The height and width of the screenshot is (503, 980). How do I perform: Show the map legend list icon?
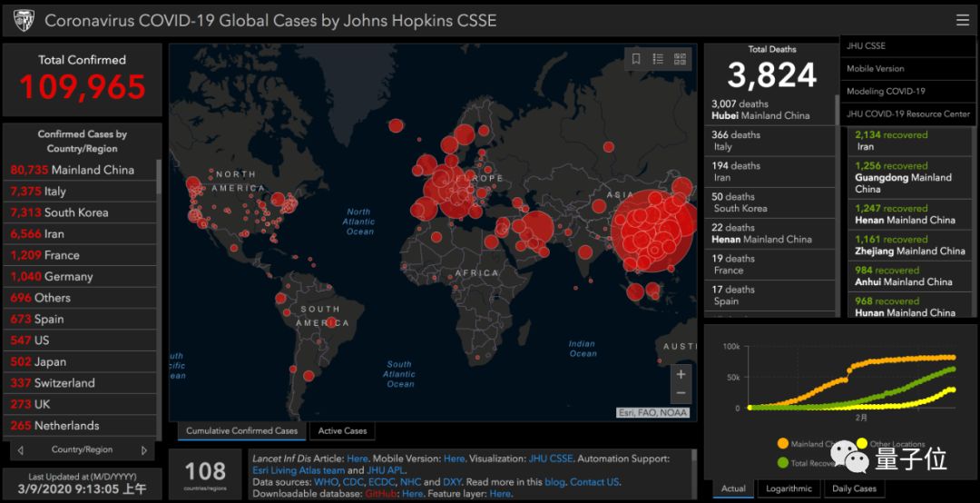658,59
